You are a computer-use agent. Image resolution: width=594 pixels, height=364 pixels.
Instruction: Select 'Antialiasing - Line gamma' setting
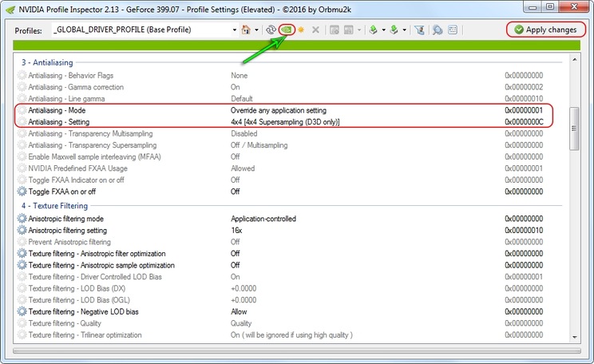(x=66, y=98)
